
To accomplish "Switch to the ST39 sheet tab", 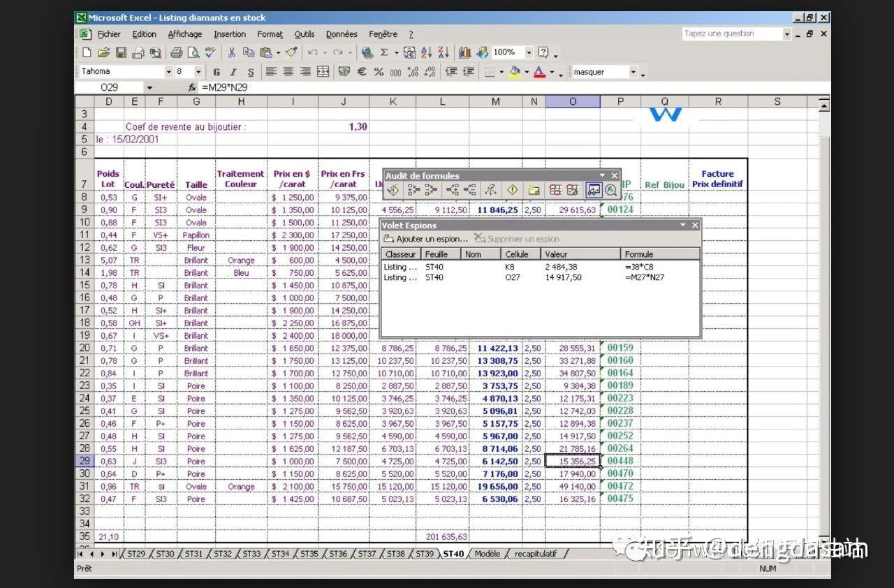I will coord(425,554).
